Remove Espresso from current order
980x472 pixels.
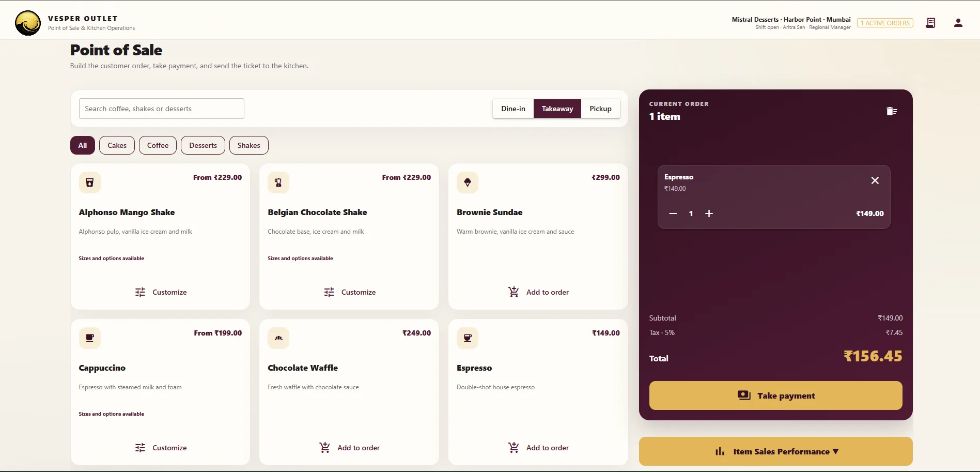coord(875,180)
